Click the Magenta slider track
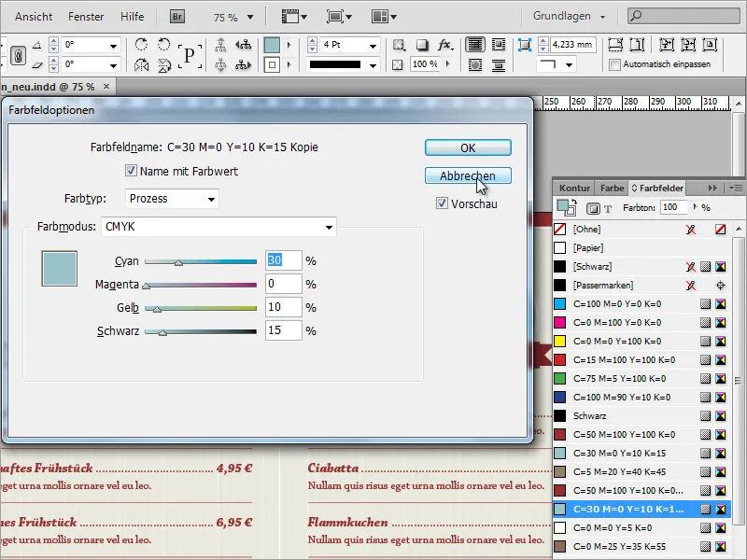The height and width of the screenshot is (560, 747). click(x=201, y=285)
